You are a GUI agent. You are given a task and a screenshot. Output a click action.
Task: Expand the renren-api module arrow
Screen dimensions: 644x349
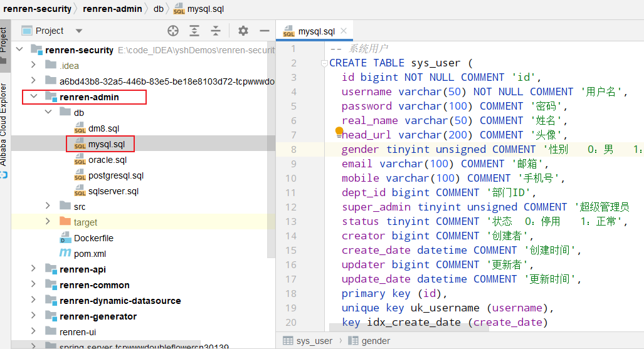click(34, 269)
